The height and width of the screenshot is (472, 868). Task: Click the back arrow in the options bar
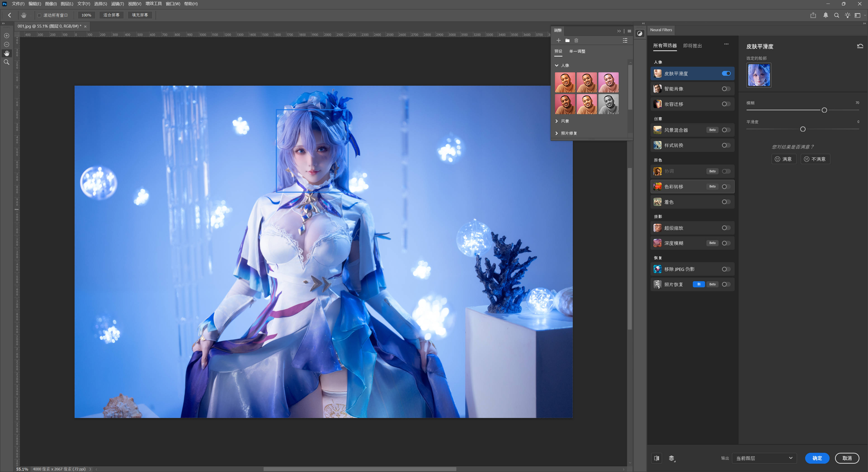tap(9, 15)
